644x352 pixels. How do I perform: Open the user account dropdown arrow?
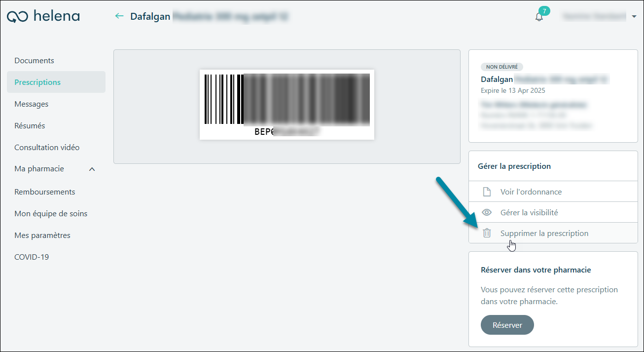(634, 17)
